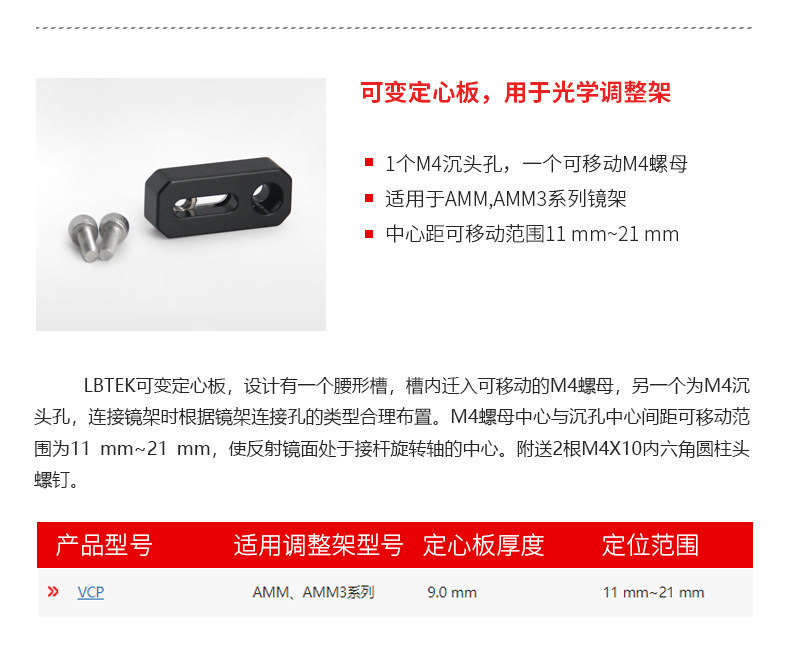Open the VCP product link
The image size is (790, 666).
[91, 592]
